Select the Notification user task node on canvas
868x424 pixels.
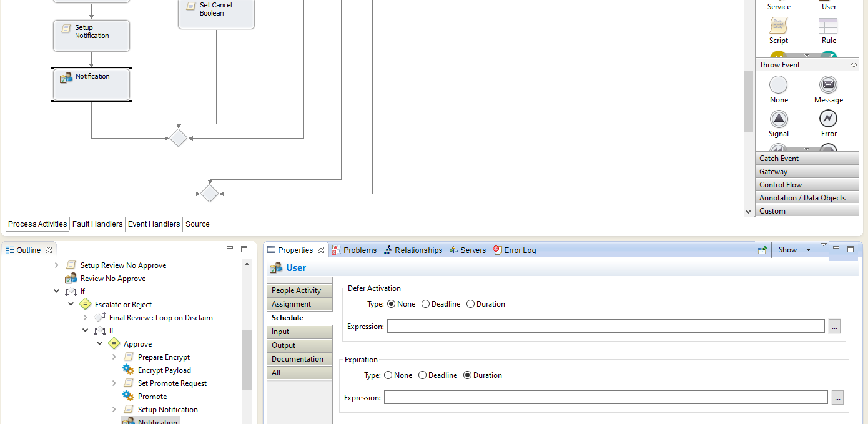[x=92, y=84]
